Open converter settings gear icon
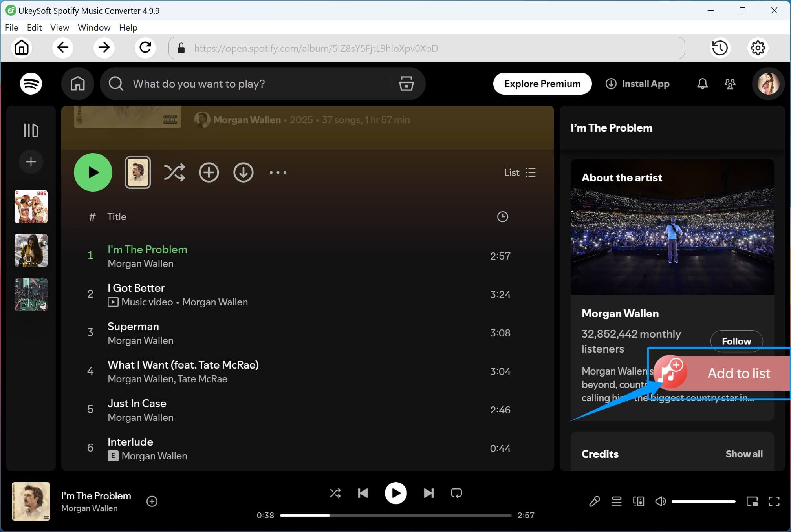This screenshot has width=791, height=532. click(758, 48)
